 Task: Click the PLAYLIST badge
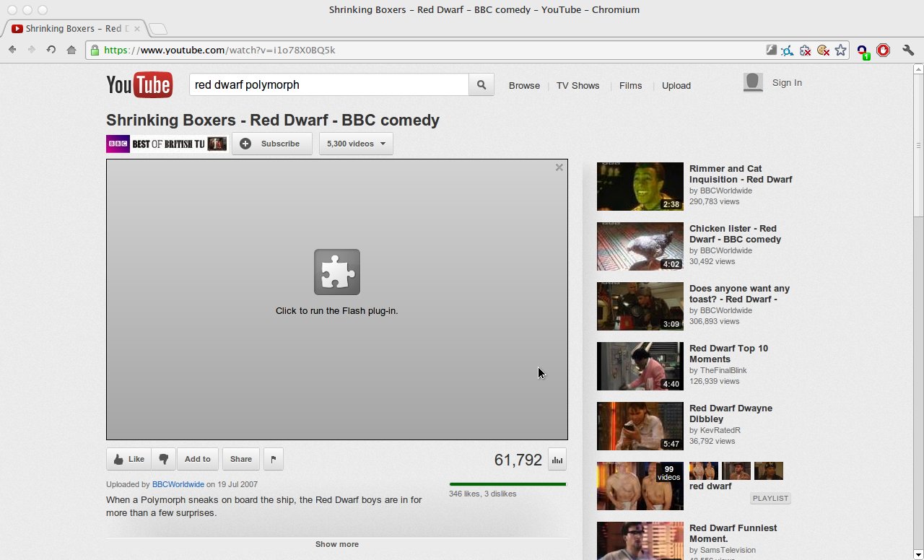[770, 499]
